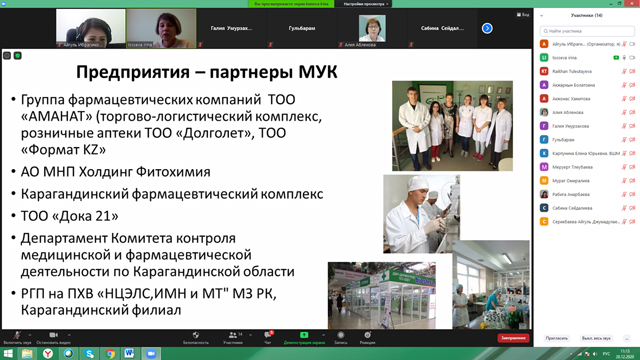Stop video using the camera icon

pyautogui.click(x=53, y=335)
